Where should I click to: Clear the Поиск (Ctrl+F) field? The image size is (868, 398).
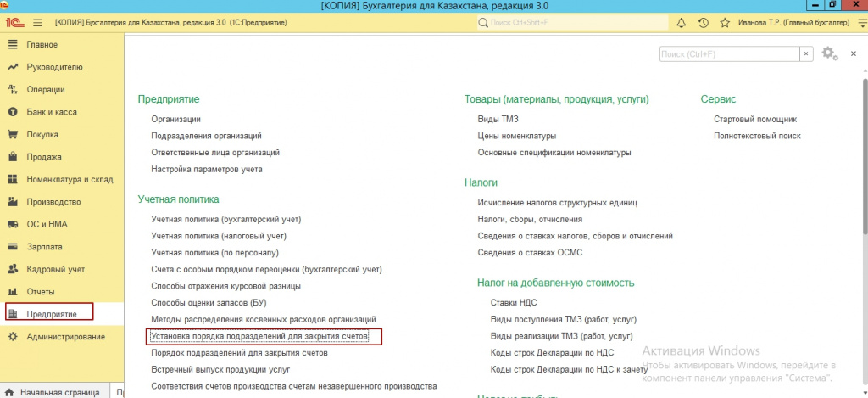coord(807,53)
